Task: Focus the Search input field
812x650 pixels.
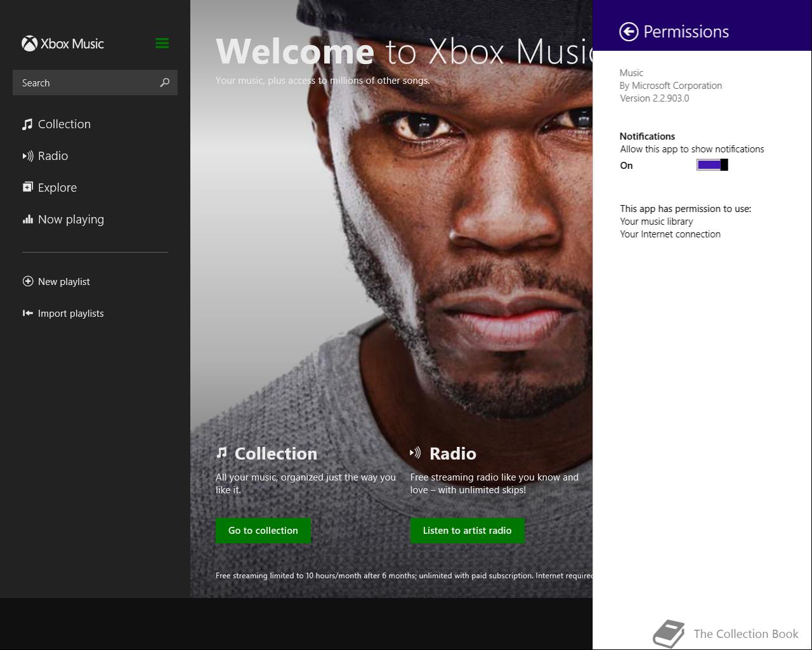Action: point(95,83)
